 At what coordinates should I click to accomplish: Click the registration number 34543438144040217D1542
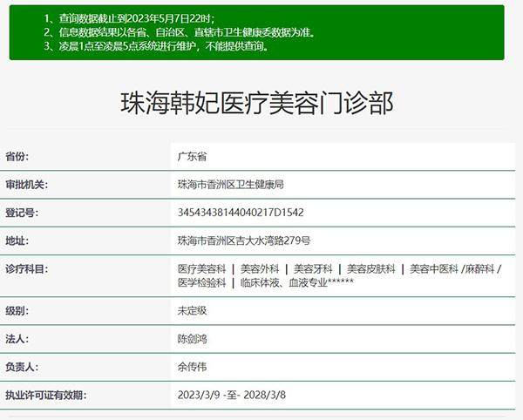(241, 213)
